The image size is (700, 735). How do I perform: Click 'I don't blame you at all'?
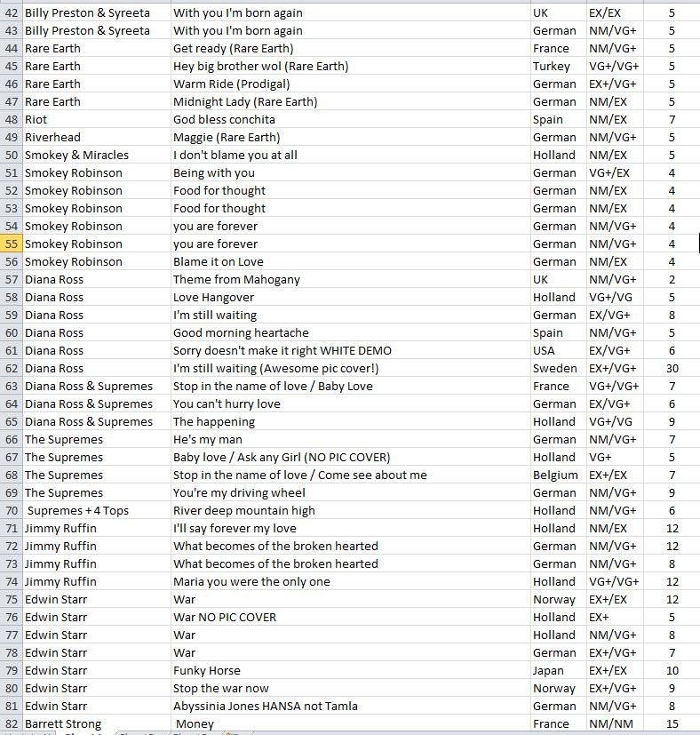(x=351, y=156)
